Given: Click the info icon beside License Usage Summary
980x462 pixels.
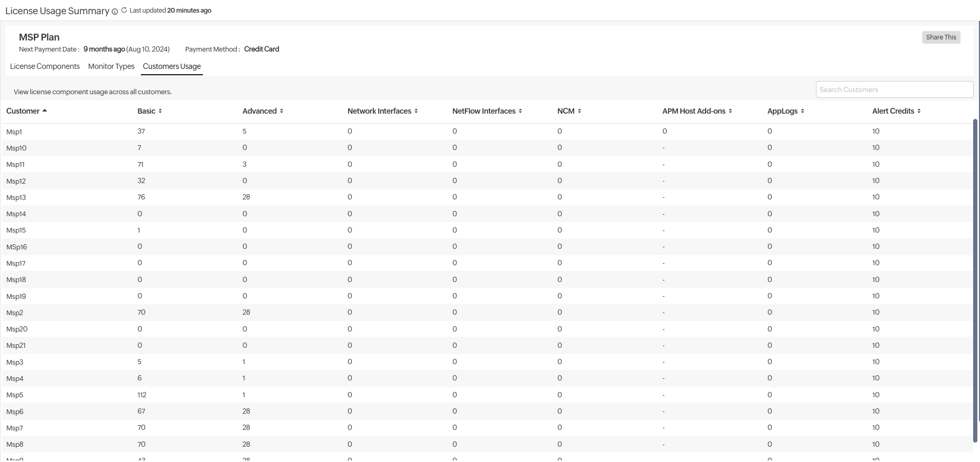Looking at the screenshot, I should (115, 12).
